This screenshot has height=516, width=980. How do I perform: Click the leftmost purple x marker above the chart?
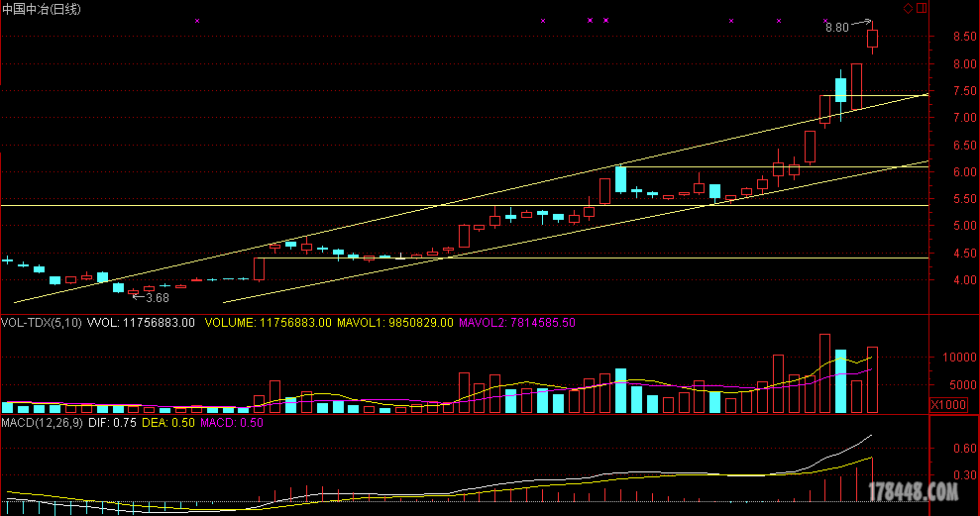tap(197, 21)
